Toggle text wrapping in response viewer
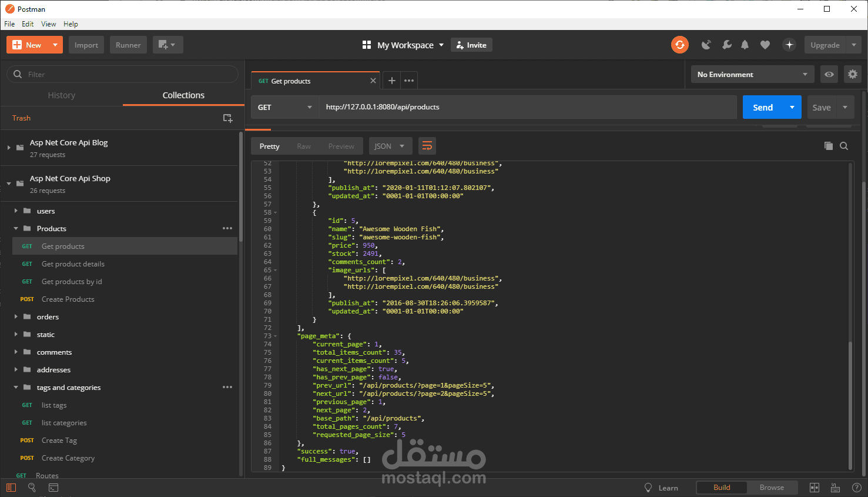868x497 pixels. (x=427, y=145)
